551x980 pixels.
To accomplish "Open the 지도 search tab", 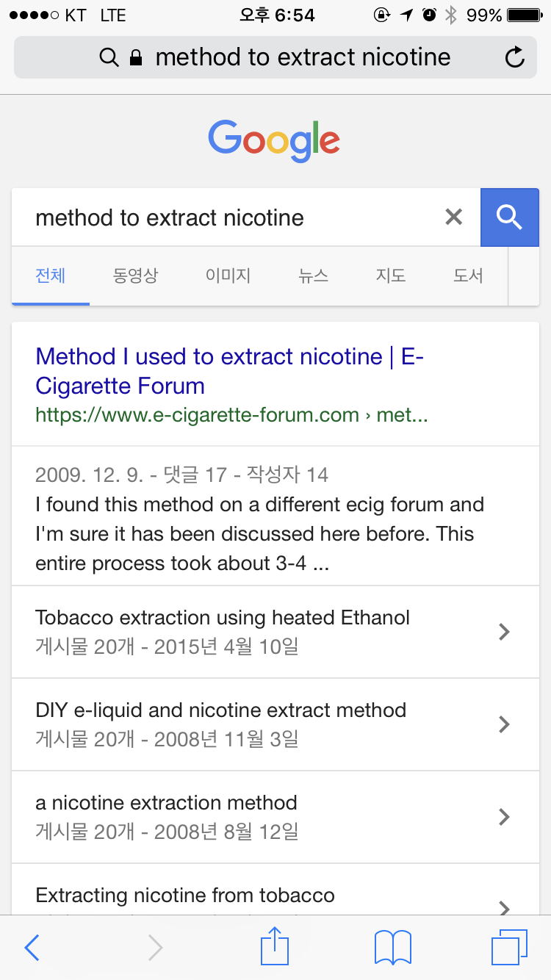I will pyautogui.click(x=391, y=276).
